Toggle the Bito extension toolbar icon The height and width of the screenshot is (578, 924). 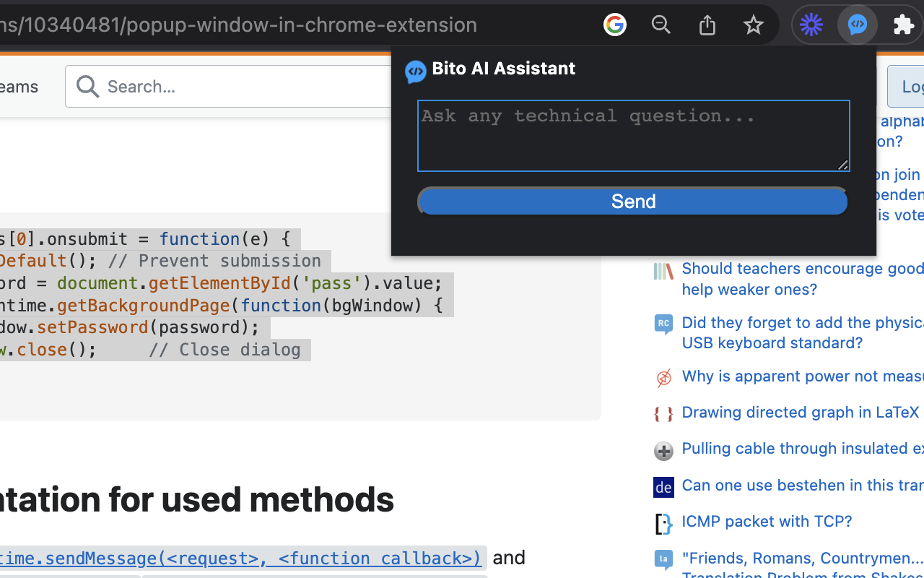point(858,25)
